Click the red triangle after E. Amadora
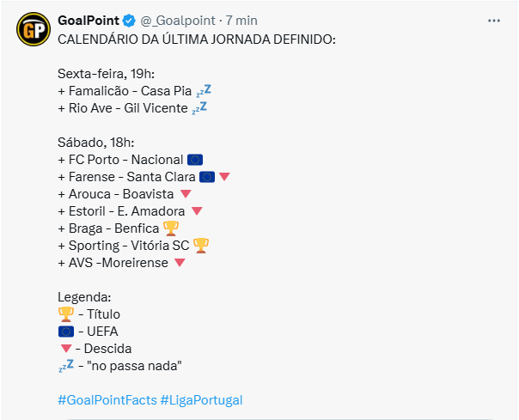 [x=197, y=211]
